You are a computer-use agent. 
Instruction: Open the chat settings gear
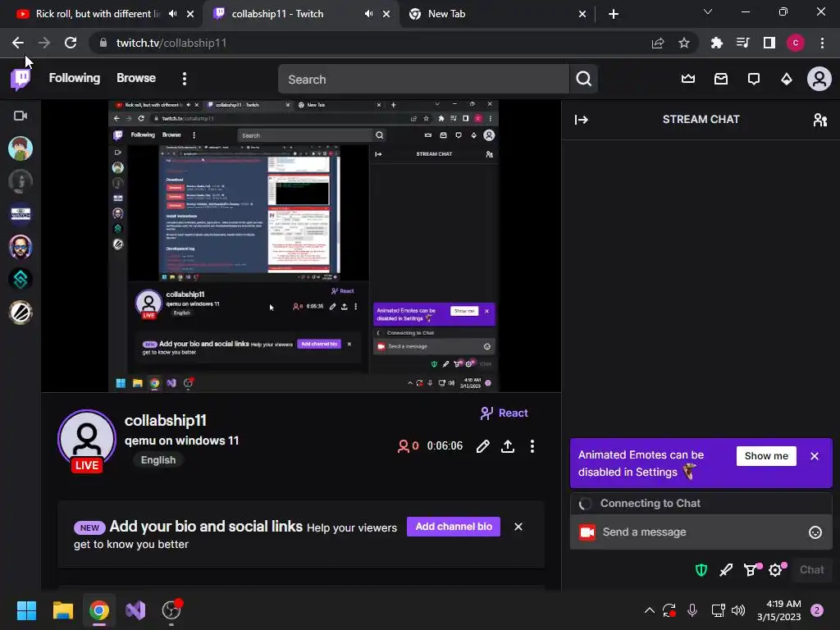pos(776,570)
